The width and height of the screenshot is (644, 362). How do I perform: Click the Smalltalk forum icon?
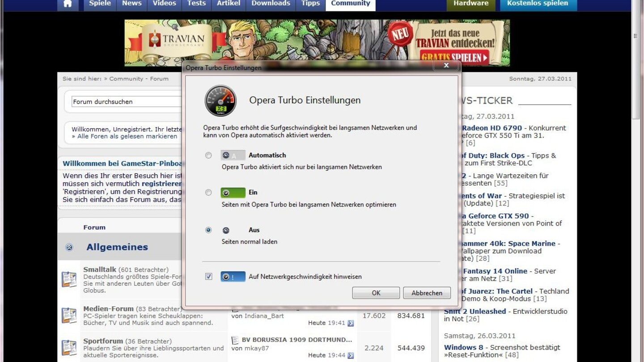69,279
